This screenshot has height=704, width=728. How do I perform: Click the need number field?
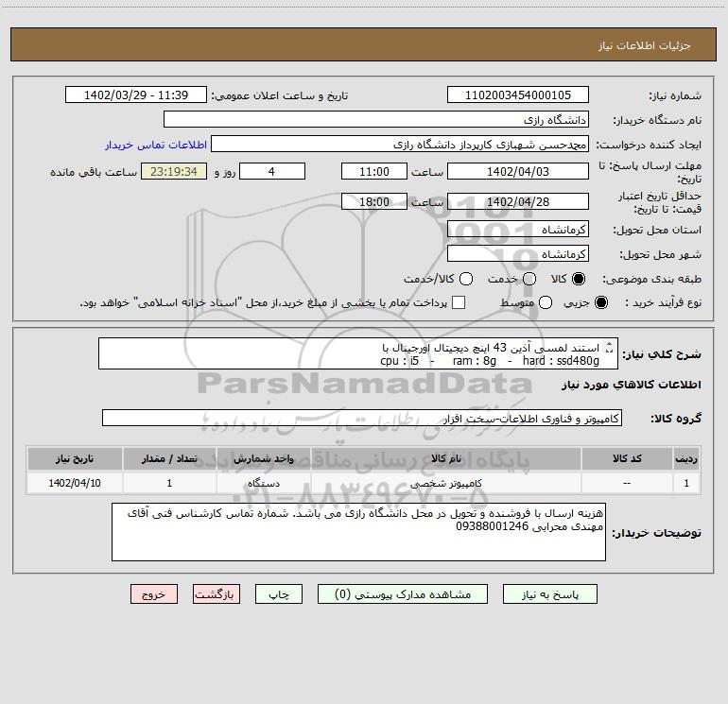(518, 94)
